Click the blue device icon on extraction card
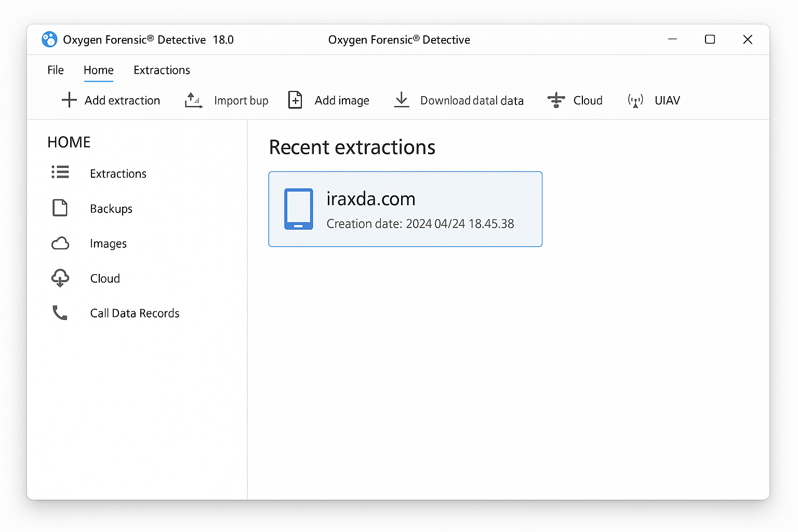The height and width of the screenshot is (532, 798). [x=299, y=209]
